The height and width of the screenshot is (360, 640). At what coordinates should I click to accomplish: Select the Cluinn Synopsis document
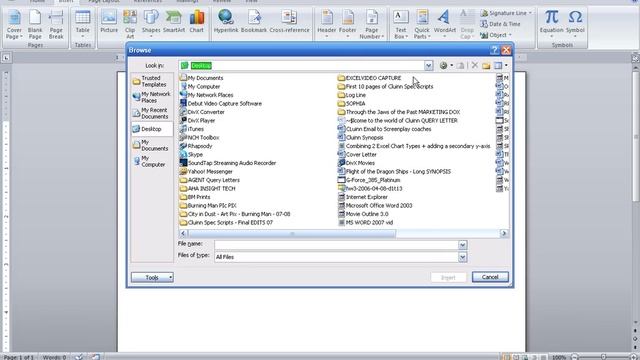(x=360, y=138)
